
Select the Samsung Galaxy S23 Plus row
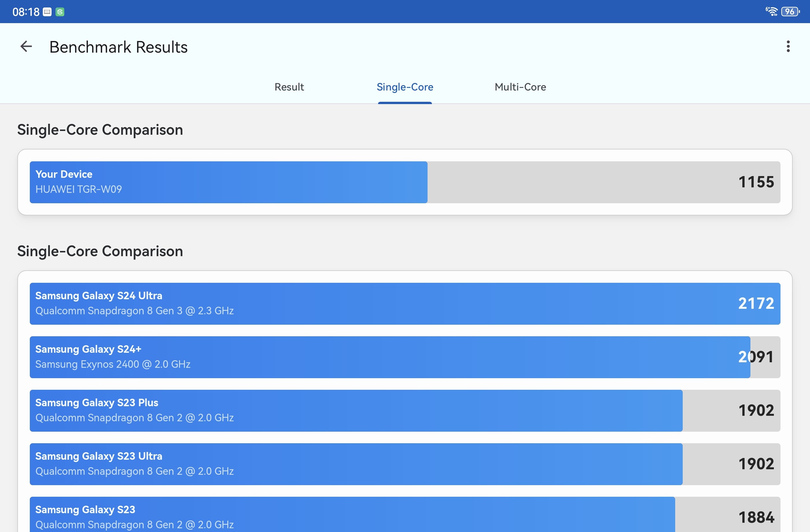pos(405,411)
